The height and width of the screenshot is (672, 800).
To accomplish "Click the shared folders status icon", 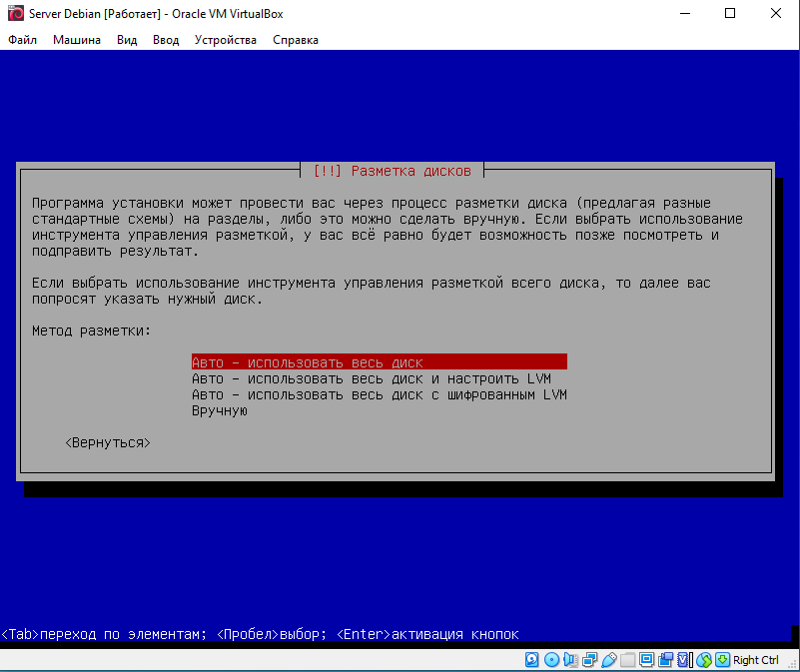I will click(627, 660).
